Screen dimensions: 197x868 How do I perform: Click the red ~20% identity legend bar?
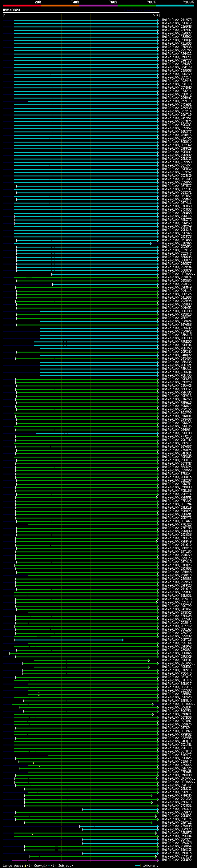click(x=22, y=6)
